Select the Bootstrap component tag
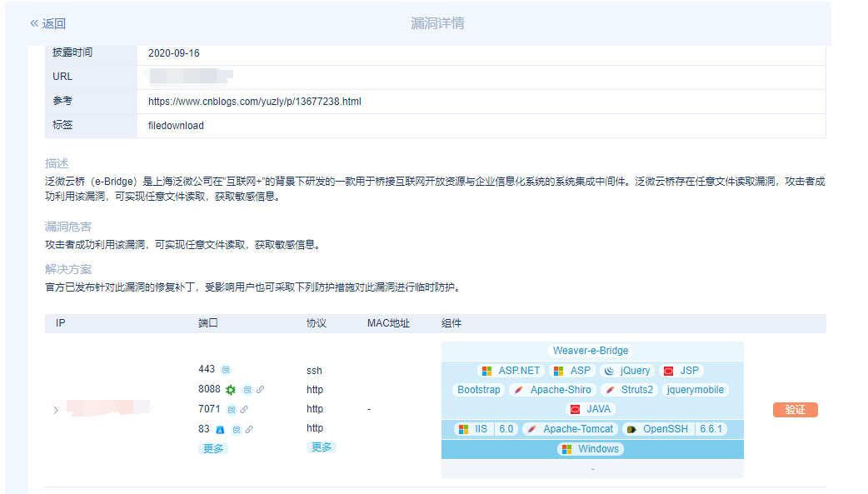Image resolution: width=868 pixels, height=494 pixels. click(x=479, y=390)
